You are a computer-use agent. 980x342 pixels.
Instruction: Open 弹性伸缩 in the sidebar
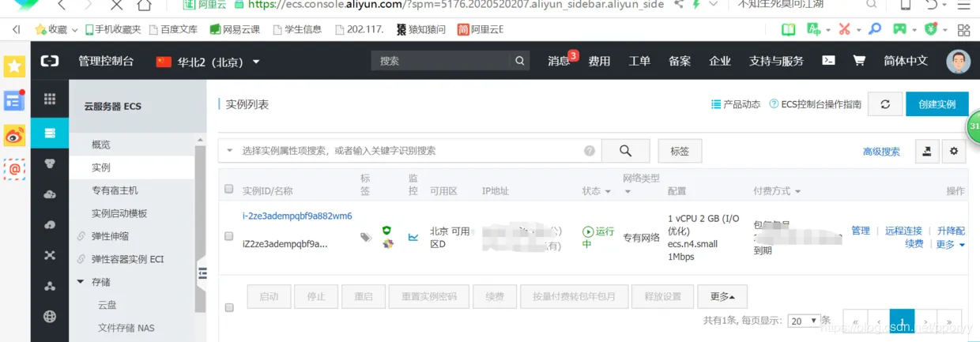[x=110, y=236]
